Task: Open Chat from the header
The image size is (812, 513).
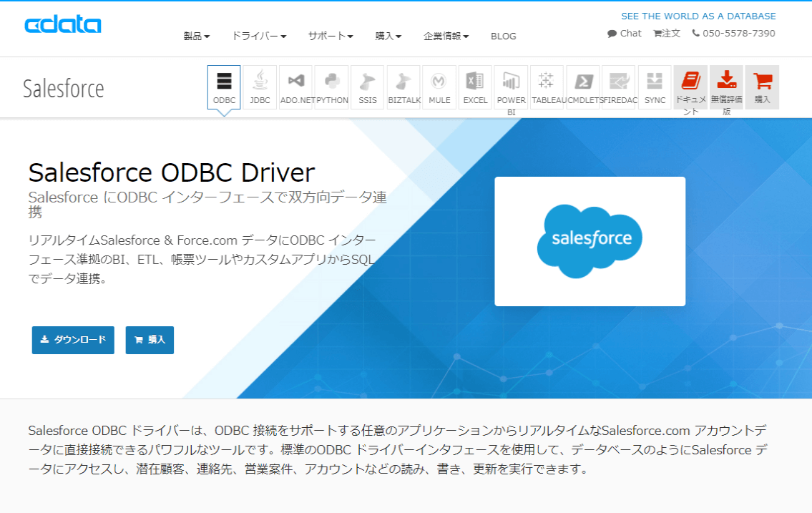Action: click(x=625, y=33)
